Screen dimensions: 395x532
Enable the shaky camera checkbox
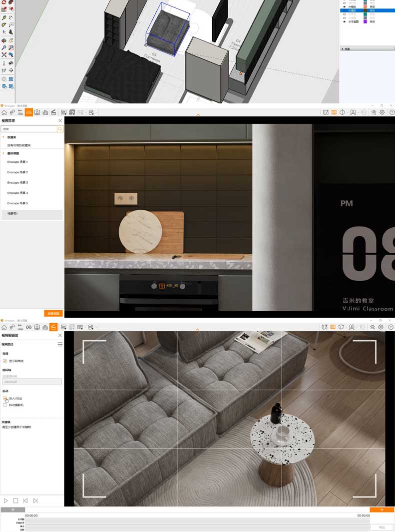[5, 405]
